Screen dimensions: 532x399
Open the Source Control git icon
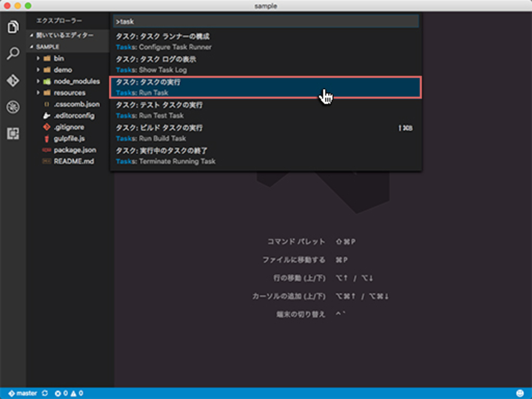click(13, 81)
